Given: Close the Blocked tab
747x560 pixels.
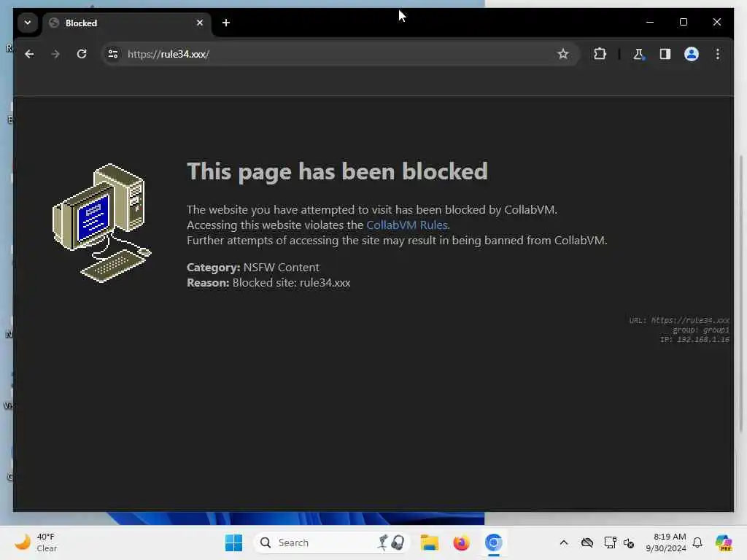Looking at the screenshot, I should pos(200,23).
